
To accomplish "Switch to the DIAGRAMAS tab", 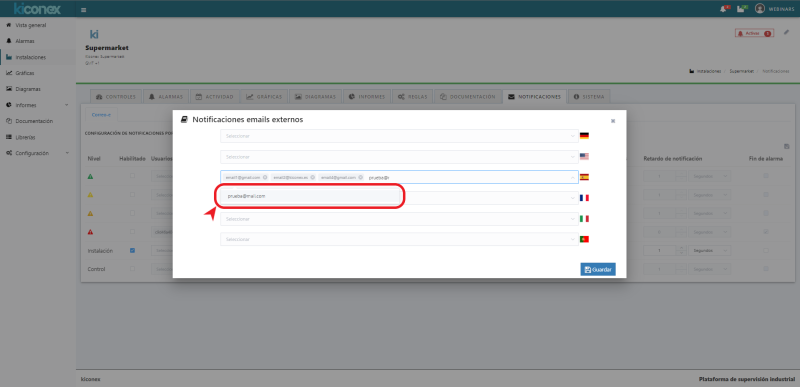I will [x=315, y=96].
